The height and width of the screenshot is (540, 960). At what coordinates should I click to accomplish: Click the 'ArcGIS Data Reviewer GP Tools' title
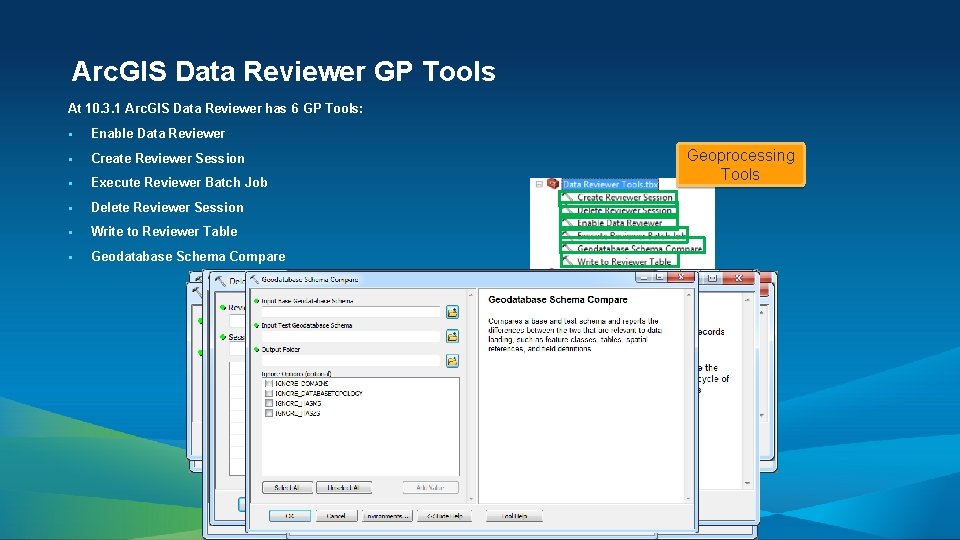[283, 71]
